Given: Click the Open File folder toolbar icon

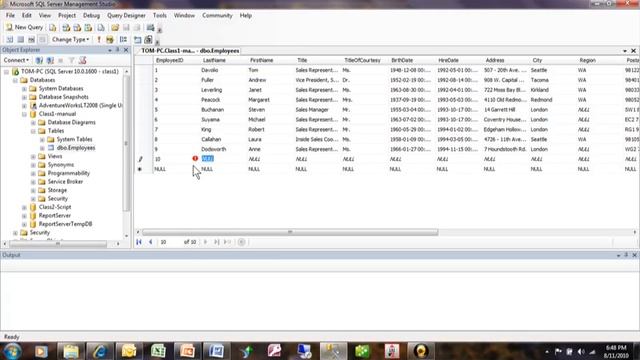Looking at the screenshot, I should click(115, 27).
